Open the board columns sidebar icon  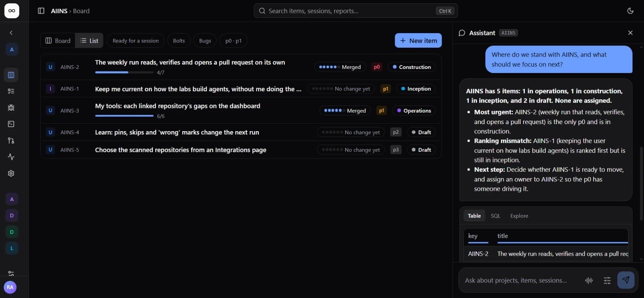tap(11, 75)
